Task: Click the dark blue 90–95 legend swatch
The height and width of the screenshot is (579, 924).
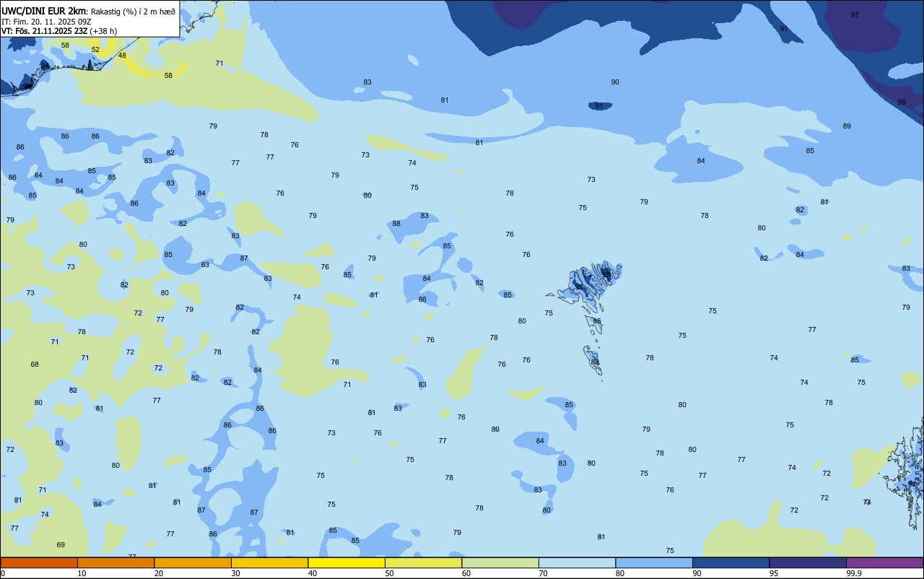Action: point(731,562)
